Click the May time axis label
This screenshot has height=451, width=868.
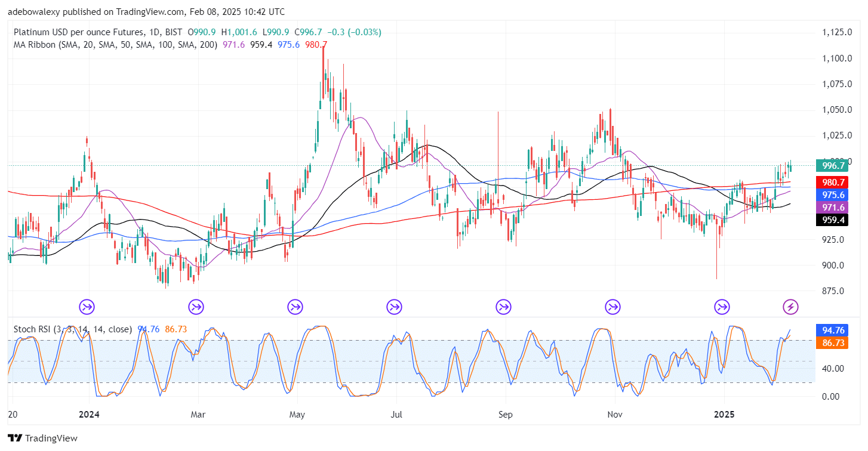(x=297, y=413)
